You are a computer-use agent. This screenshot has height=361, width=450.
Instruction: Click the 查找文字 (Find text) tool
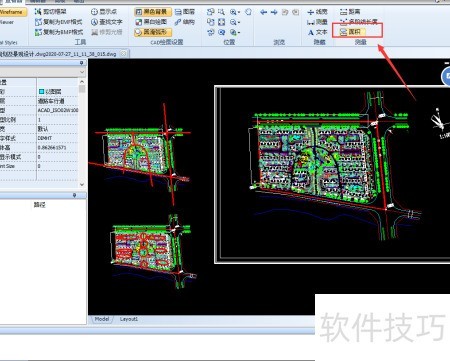click(x=107, y=22)
